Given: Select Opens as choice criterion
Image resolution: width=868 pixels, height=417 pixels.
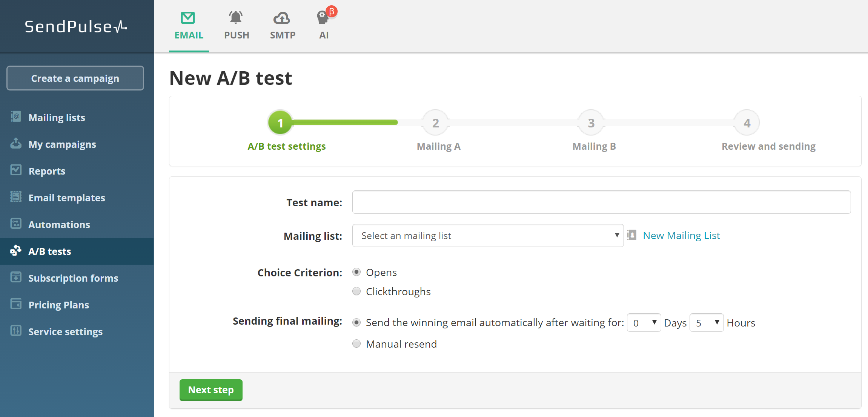Looking at the screenshot, I should click(x=357, y=272).
